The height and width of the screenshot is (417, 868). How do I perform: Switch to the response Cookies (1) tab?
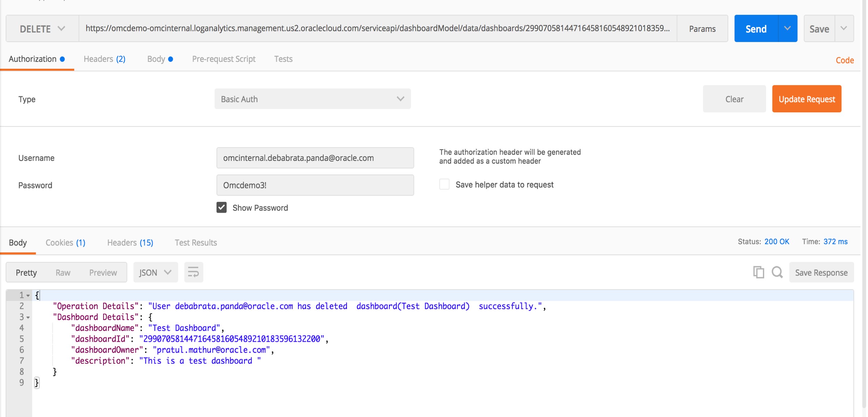point(65,242)
